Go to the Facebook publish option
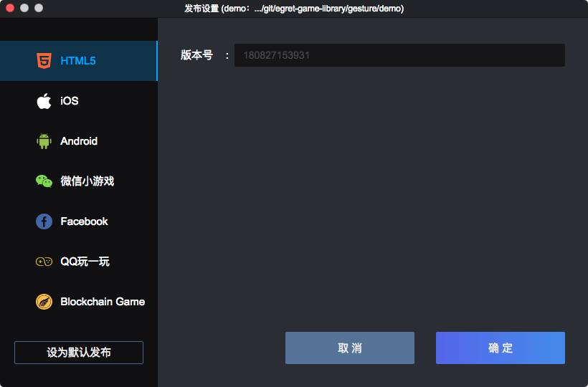The image size is (588, 387). (84, 221)
